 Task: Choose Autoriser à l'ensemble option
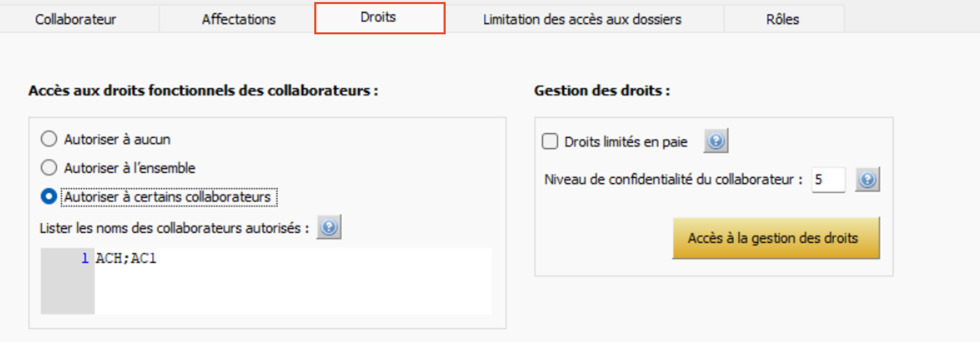coord(49,168)
